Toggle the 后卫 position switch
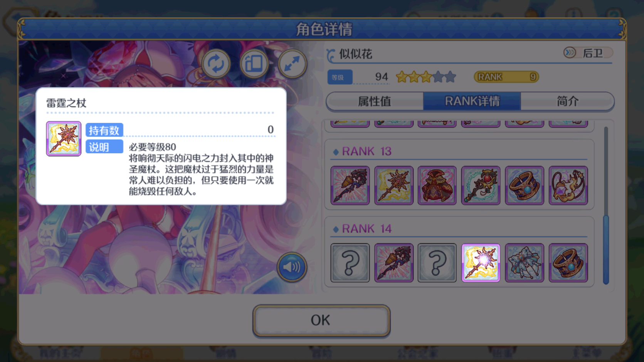The width and height of the screenshot is (644, 362). point(588,53)
